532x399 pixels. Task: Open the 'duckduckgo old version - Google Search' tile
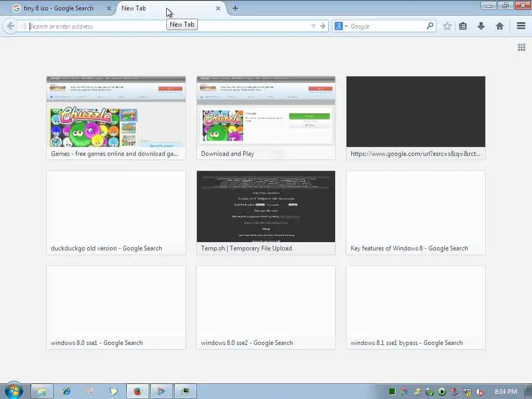[116, 212]
